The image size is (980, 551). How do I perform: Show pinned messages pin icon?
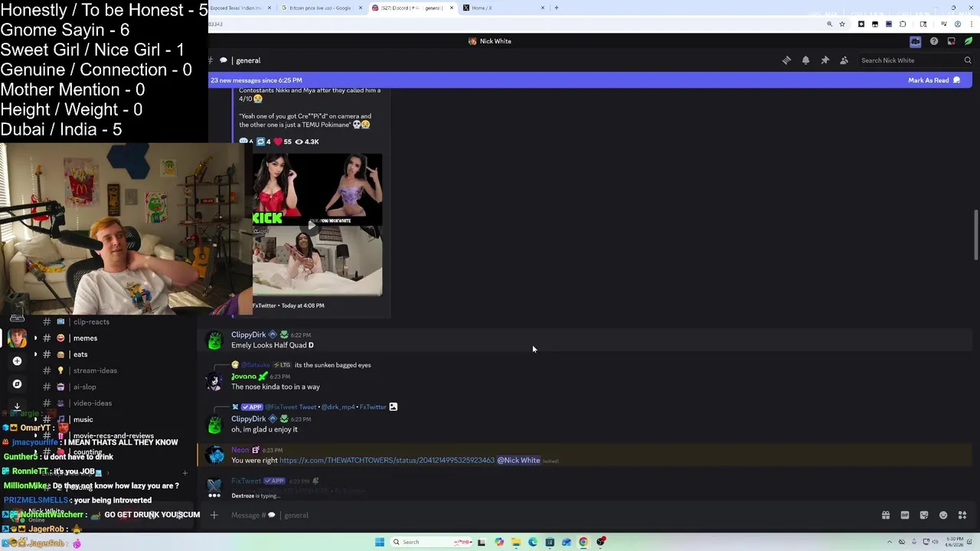pos(825,60)
